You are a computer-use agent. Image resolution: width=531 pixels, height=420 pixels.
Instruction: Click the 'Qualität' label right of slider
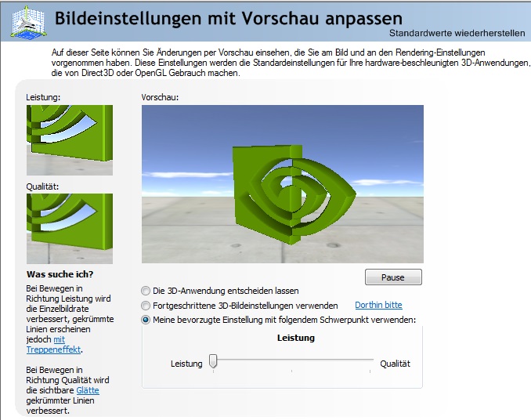[x=395, y=364]
